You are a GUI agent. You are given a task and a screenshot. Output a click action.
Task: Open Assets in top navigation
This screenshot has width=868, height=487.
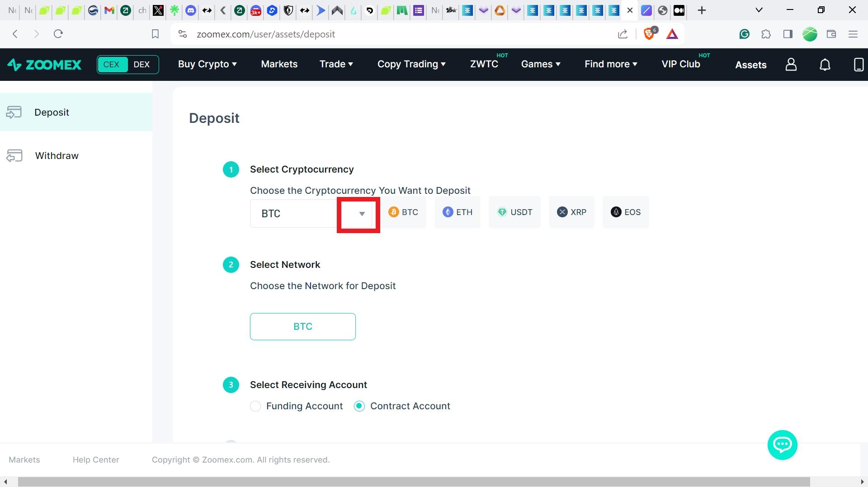(x=751, y=65)
